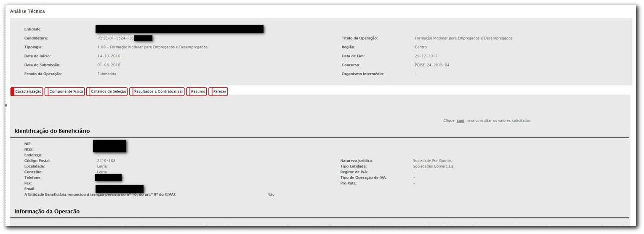The image size is (644, 234).
Task: Click the Data de Fim 29-12-2017
Action: click(x=426, y=56)
